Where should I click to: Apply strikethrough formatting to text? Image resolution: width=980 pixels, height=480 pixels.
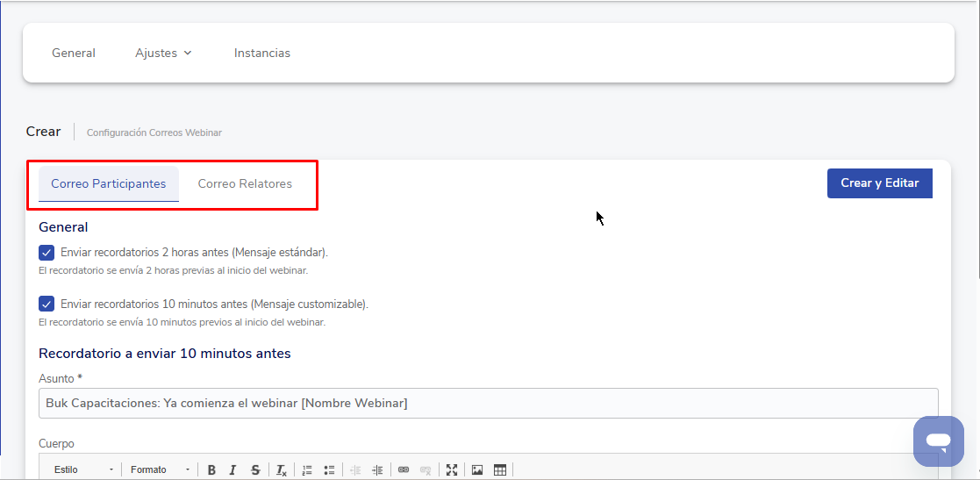point(254,470)
